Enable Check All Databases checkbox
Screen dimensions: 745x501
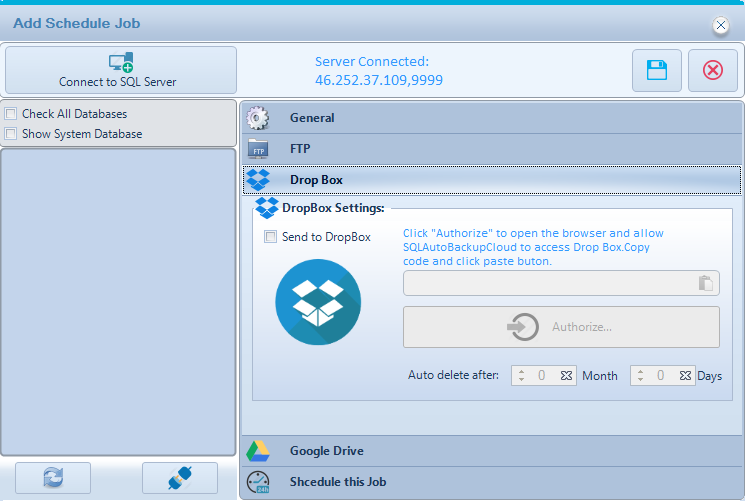[x=10, y=114]
